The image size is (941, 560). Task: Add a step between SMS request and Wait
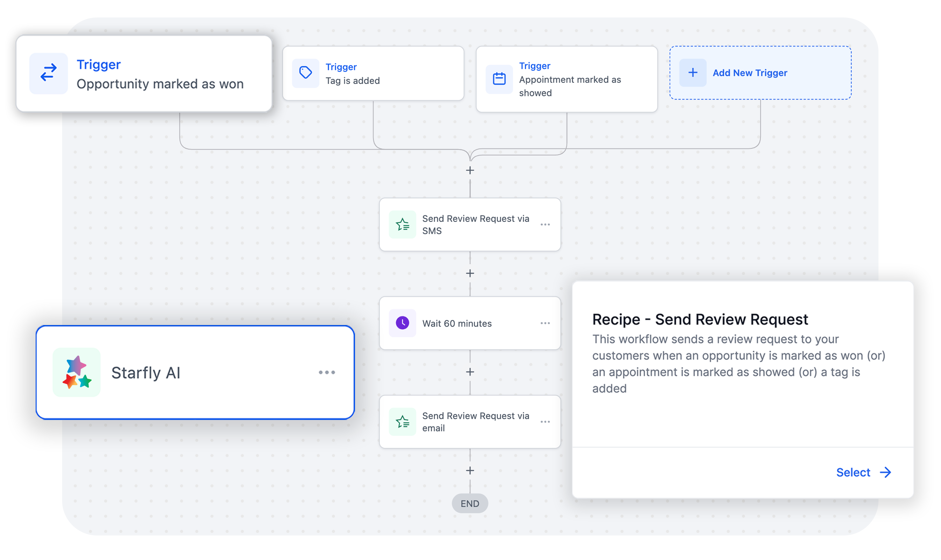[470, 273]
